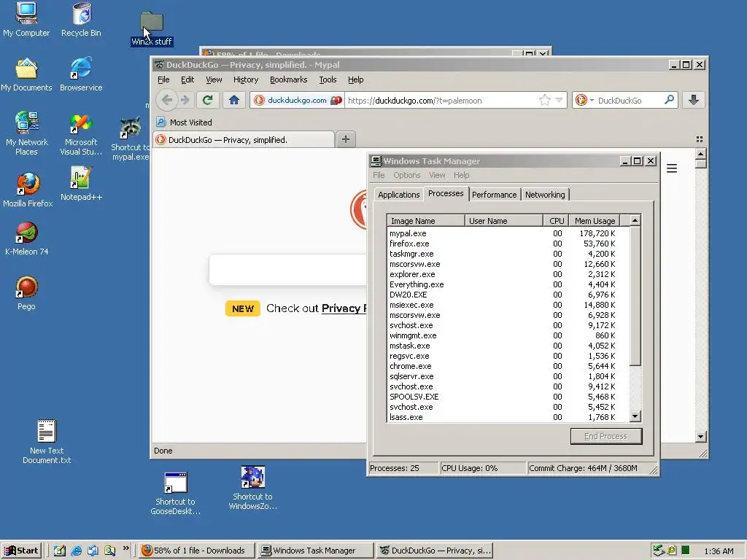This screenshot has width=747, height=560.
Task: Open the Recycle Bin icon
Action: (x=82, y=19)
